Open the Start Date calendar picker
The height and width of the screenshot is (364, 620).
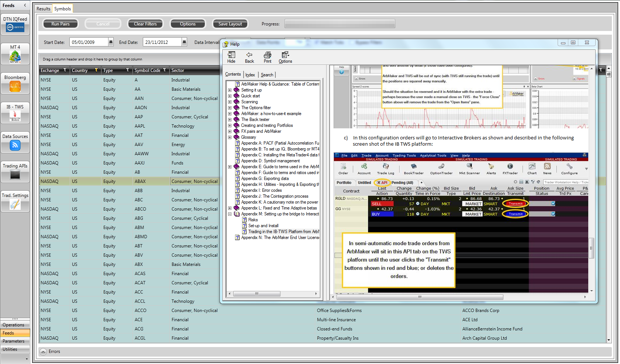pyautogui.click(x=111, y=42)
